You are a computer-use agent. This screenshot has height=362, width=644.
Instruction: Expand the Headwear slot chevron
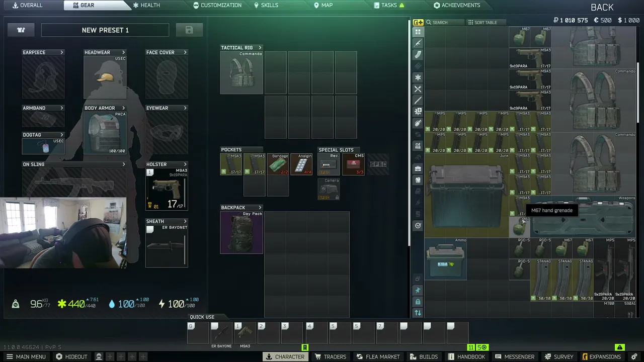tap(123, 52)
